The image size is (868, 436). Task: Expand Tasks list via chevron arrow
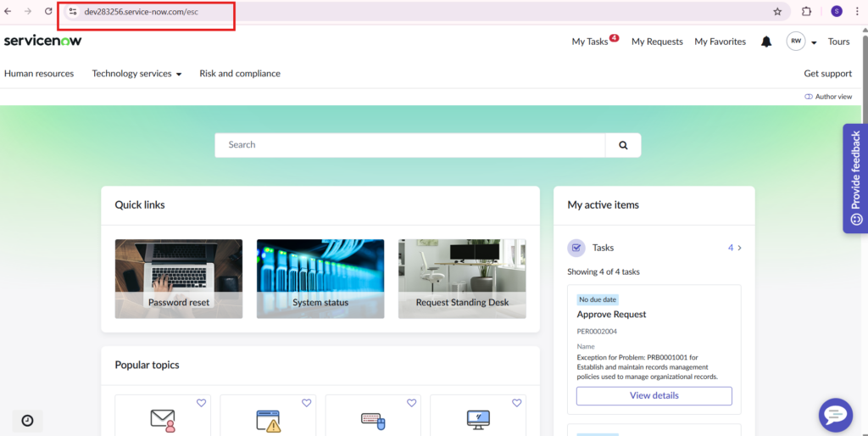739,248
